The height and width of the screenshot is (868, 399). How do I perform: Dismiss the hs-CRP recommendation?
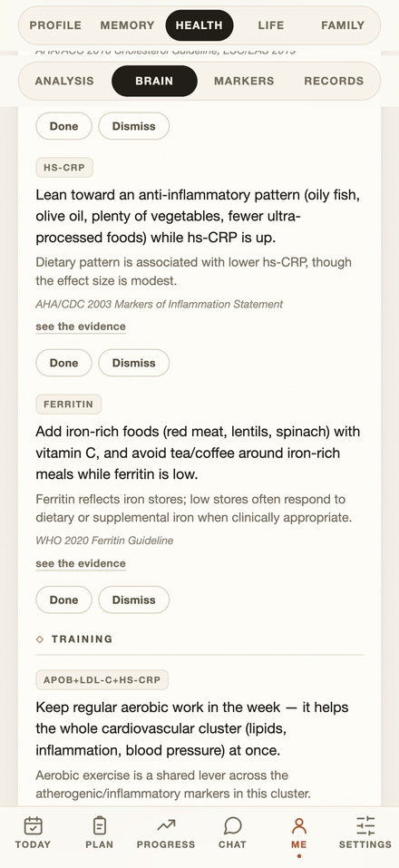(134, 363)
